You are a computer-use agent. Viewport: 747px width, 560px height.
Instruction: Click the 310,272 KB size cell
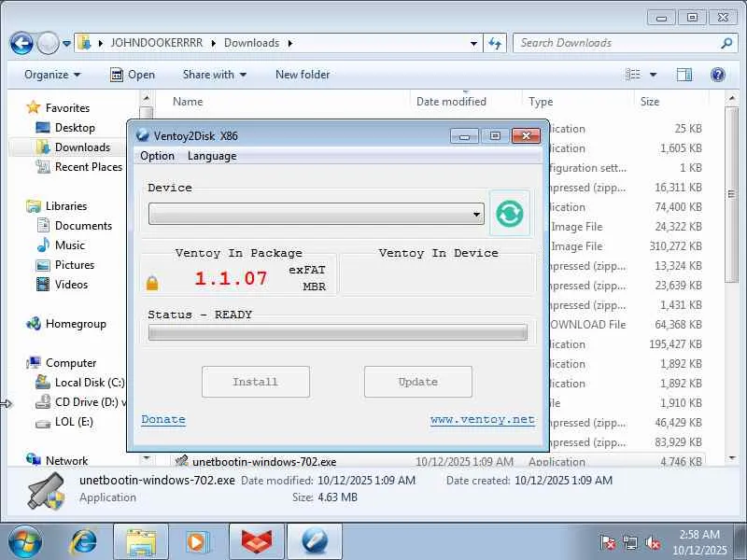pos(675,246)
